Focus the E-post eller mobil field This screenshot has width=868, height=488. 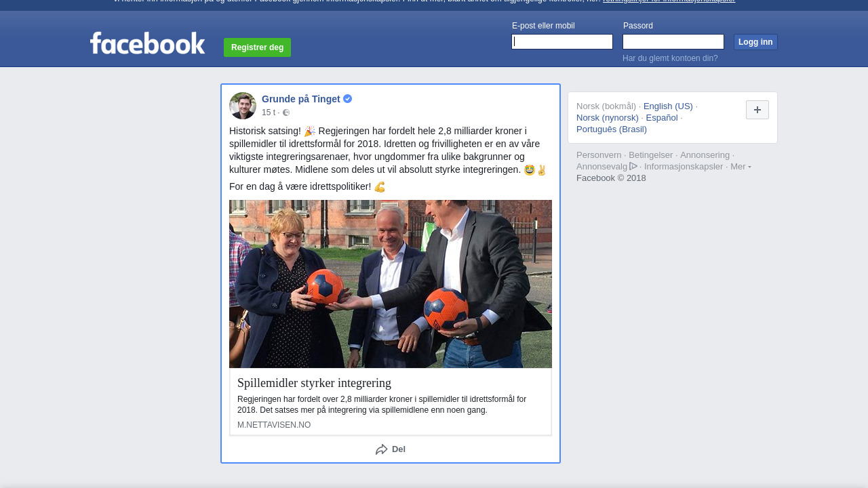pyautogui.click(x=562, y=42)
